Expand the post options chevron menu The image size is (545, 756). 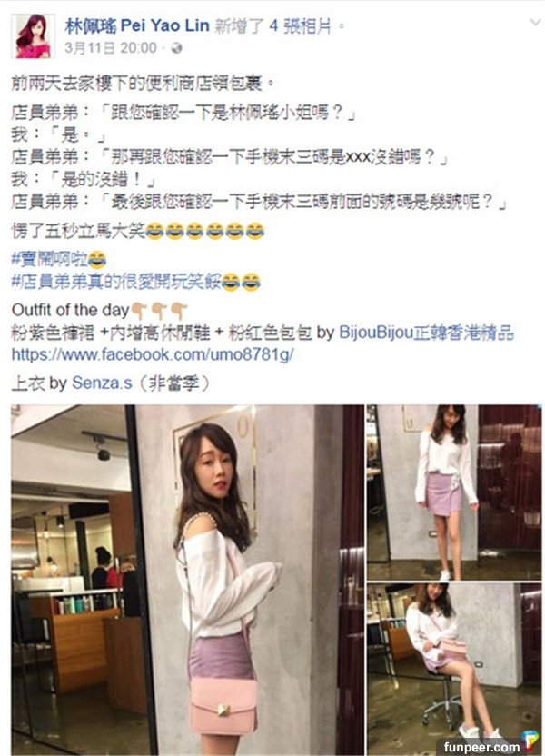(x=534, y=22)
